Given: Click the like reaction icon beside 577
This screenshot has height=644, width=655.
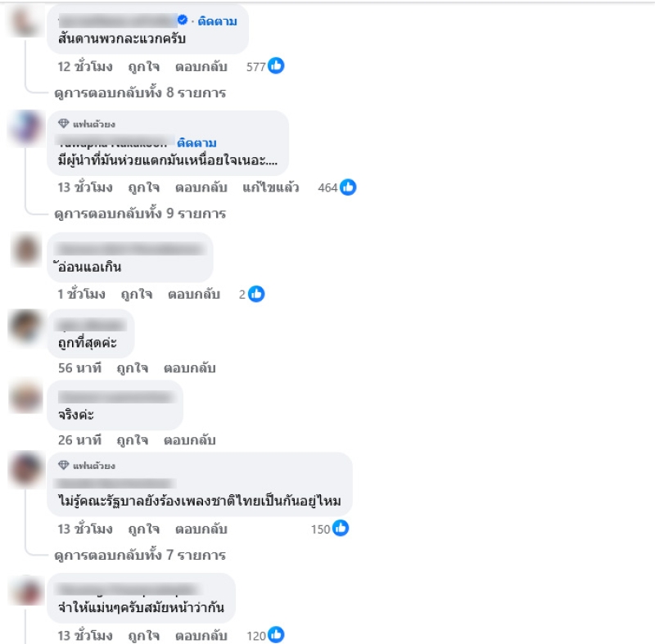Looking at the screenshot, I should click(x=276, y=66).
